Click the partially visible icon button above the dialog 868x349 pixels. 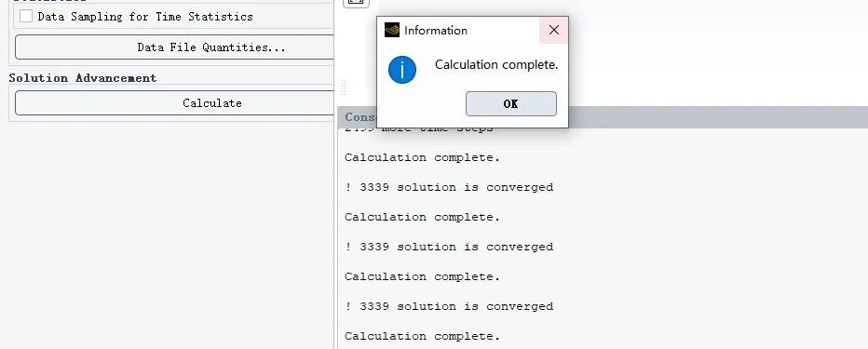coord(356,3)
